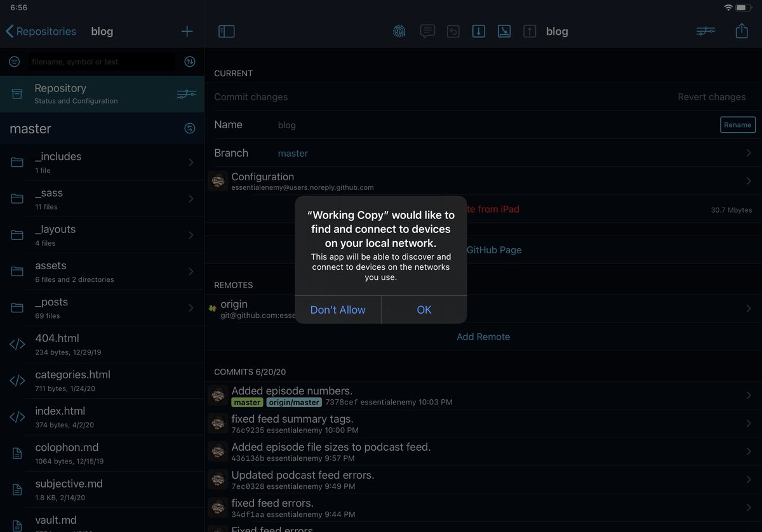Open commit Added episode numbers

tap(483, 396)
